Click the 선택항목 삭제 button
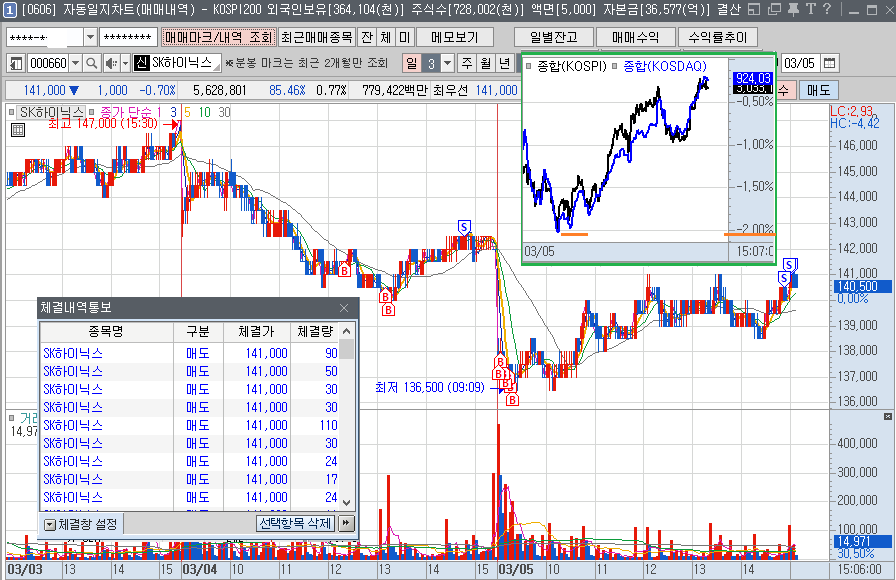Screen dimensions: 896x580 294,523
